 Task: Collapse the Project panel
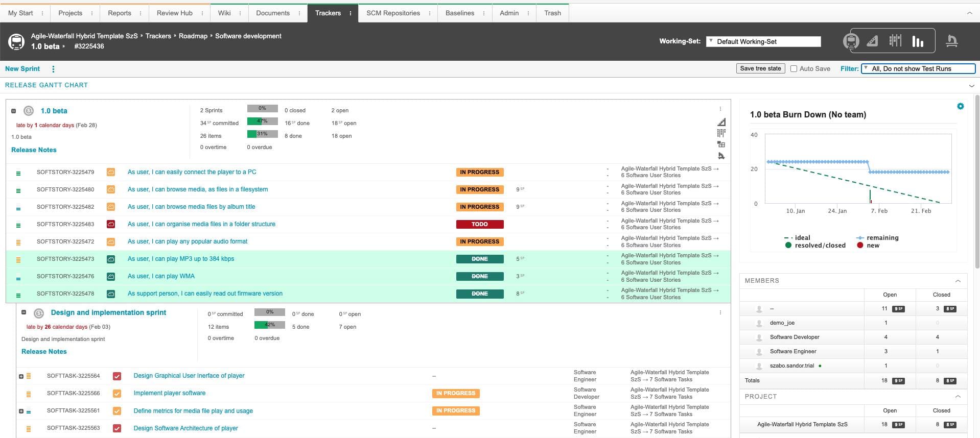coord(958,397)
